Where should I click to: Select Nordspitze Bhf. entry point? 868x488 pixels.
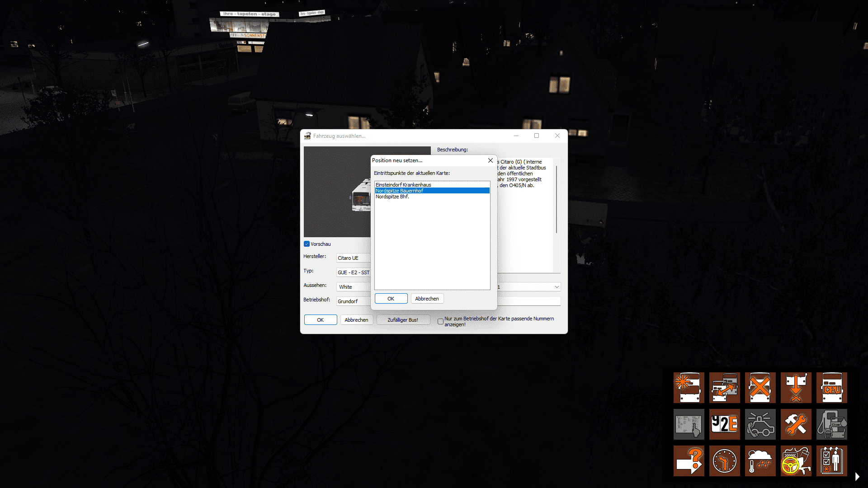click(x=392, y=197)
